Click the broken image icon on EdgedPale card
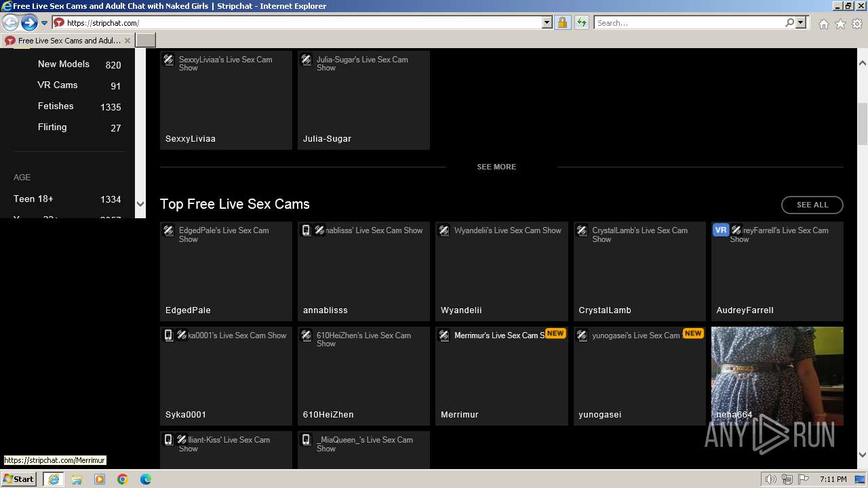This screenshot has width=868, height=488. click(169, 230)
